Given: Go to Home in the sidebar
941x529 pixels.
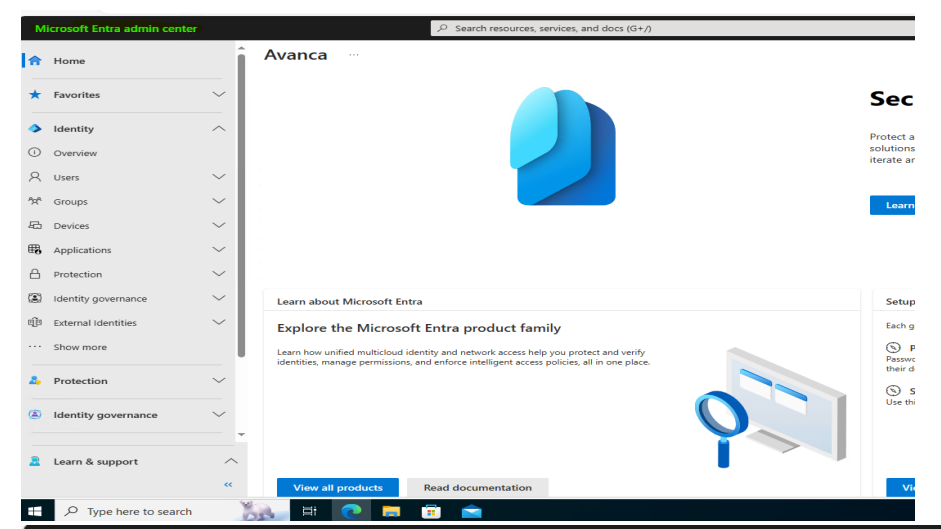Looking at the screenshot, I should [x=69, y=61].
